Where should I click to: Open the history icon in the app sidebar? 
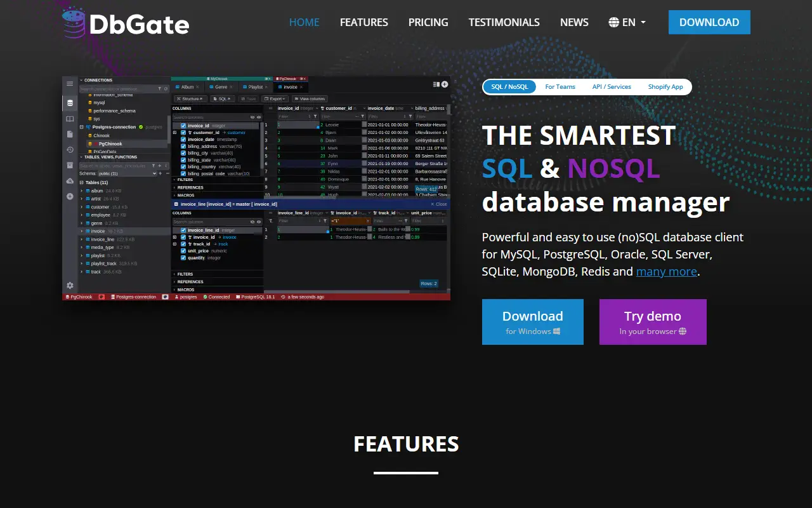(x=70, y=150)
